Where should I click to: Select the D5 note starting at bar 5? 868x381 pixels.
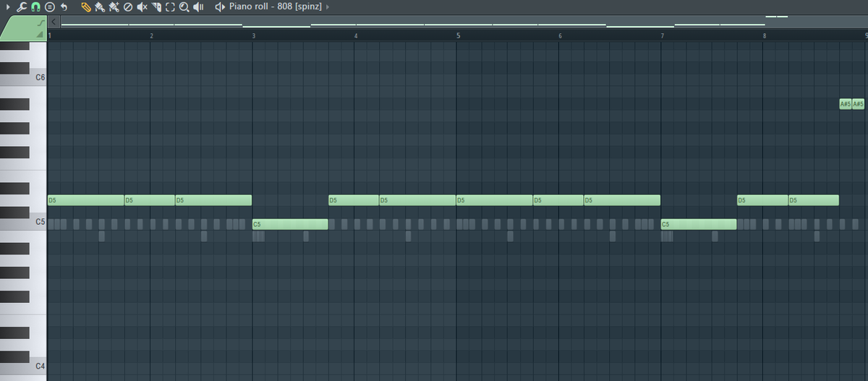coord(495,200)
